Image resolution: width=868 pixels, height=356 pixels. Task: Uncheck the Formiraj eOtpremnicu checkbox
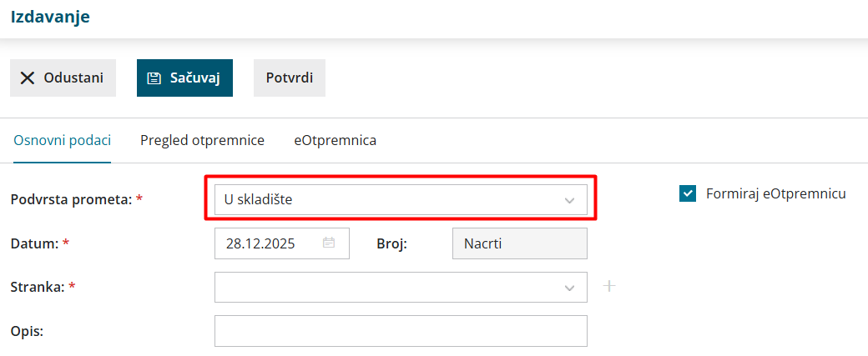coord(688,193)
